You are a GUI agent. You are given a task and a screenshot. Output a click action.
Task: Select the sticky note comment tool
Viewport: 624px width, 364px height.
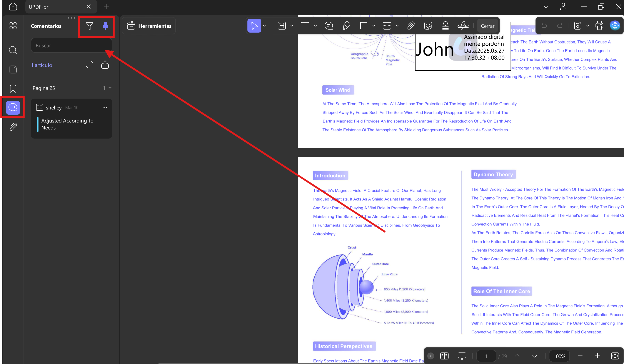[329, 26]
